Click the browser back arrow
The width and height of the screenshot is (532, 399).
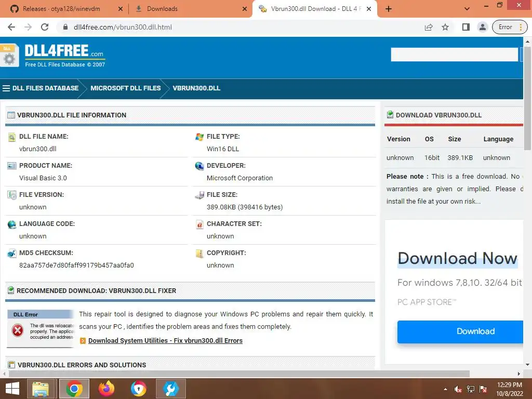pyautogui.click(x=11, y=27)
